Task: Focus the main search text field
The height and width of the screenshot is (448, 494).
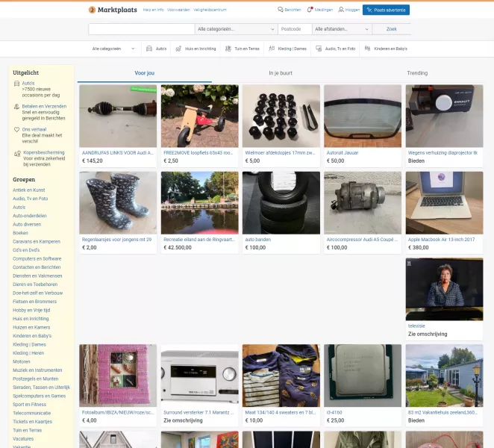Action: [x=142, y=29]
